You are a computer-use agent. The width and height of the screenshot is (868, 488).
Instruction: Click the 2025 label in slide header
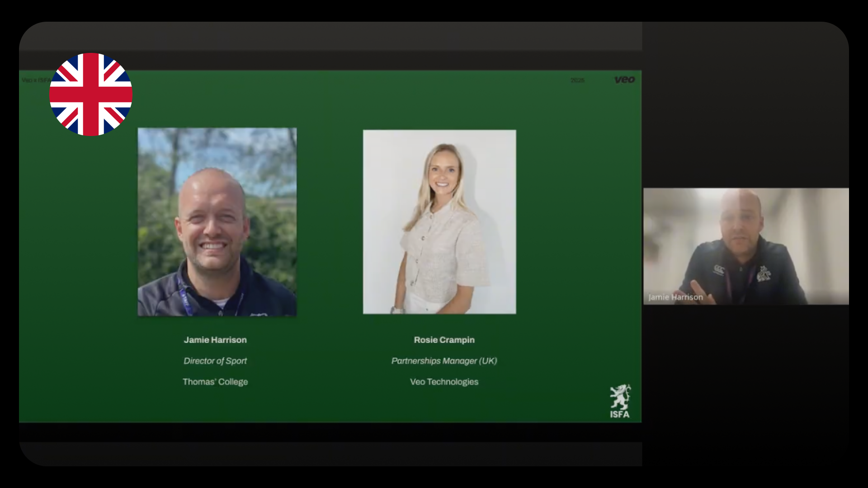(577, 80)
